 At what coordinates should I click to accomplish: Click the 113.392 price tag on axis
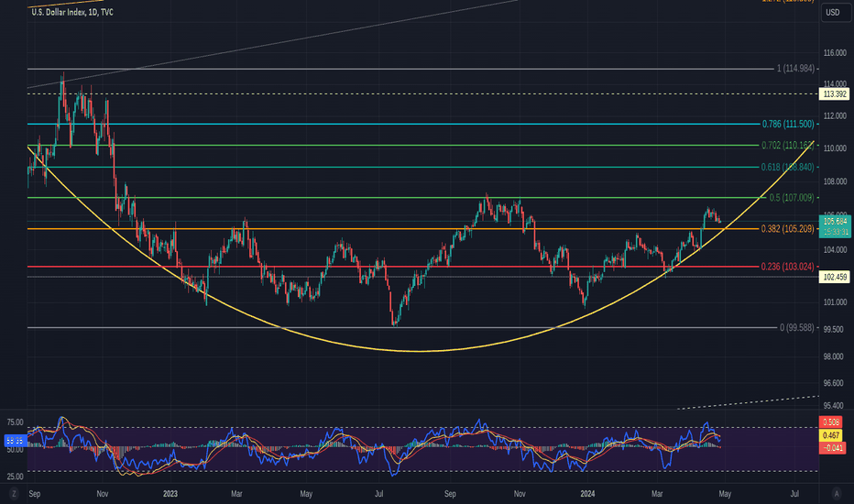coord(835,94)
